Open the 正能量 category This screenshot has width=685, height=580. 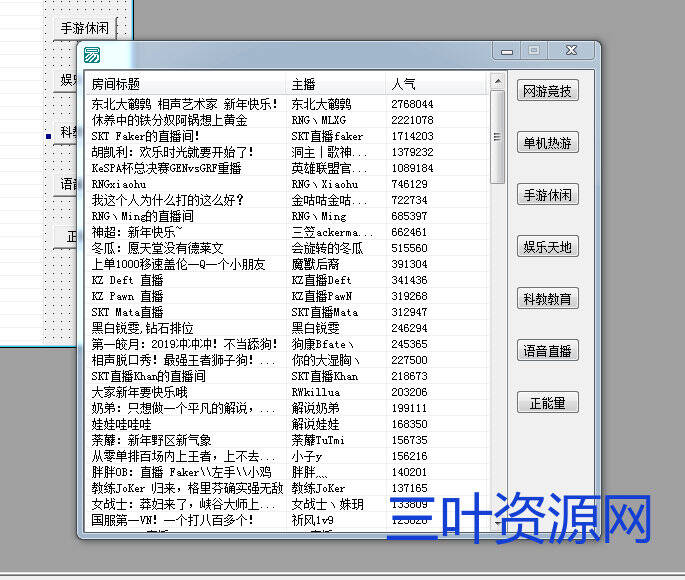(547, 403)
